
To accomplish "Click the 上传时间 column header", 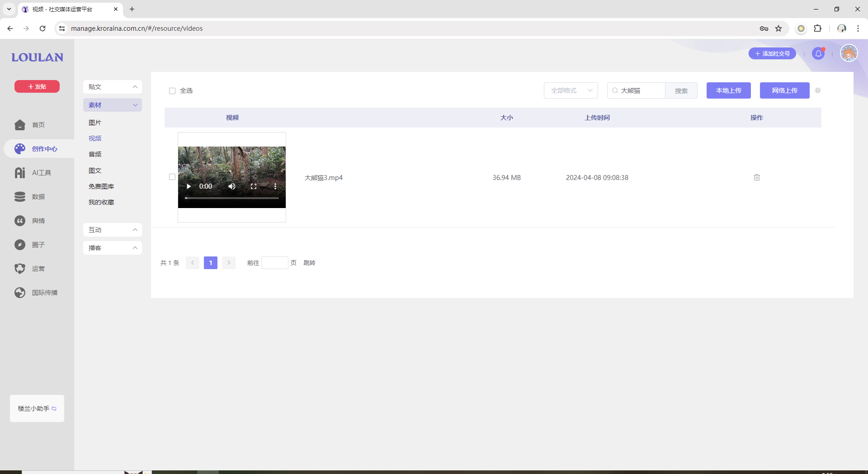I will click(597, 118).
